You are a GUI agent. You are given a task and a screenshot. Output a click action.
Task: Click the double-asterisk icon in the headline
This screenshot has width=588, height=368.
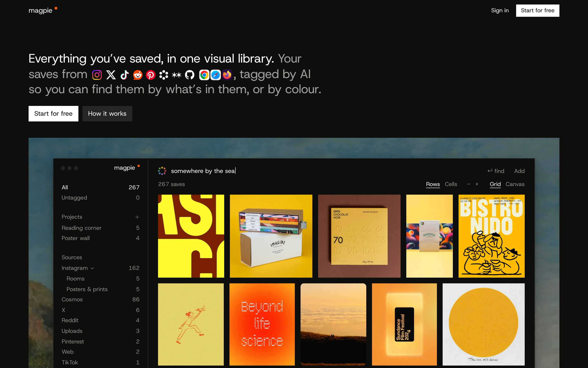click(x=177, y=75)
